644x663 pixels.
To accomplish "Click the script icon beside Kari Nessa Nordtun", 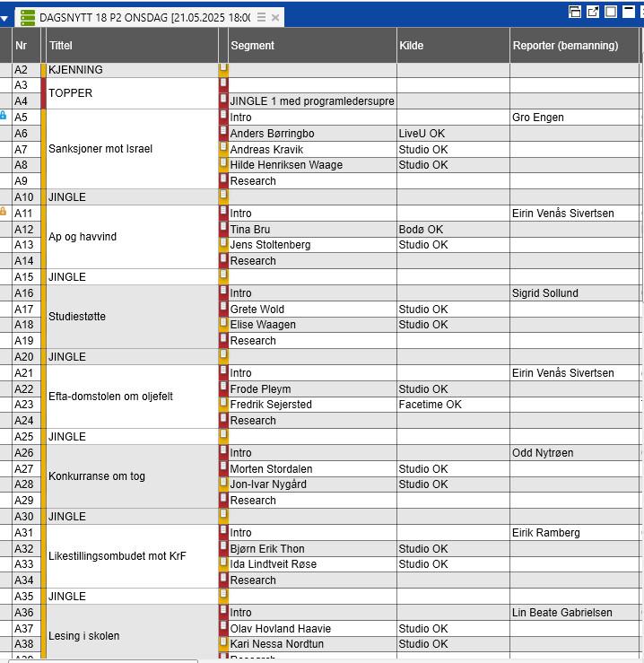I will 223,643.
